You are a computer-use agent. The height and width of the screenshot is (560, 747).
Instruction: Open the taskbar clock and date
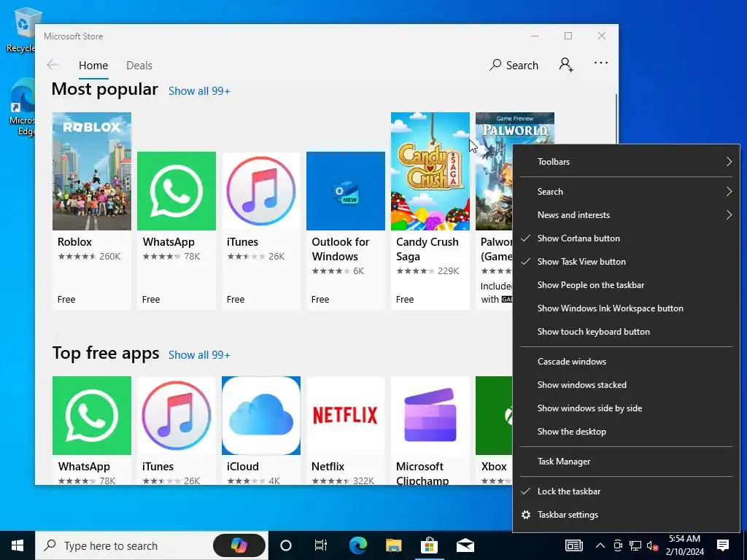pos(684,545)
